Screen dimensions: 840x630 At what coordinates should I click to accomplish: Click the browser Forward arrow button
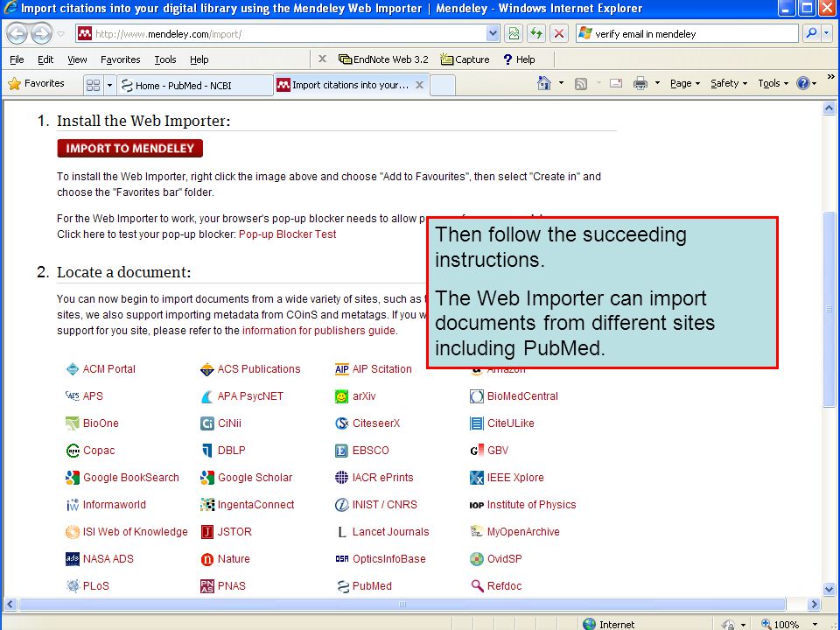coord(42,34)
